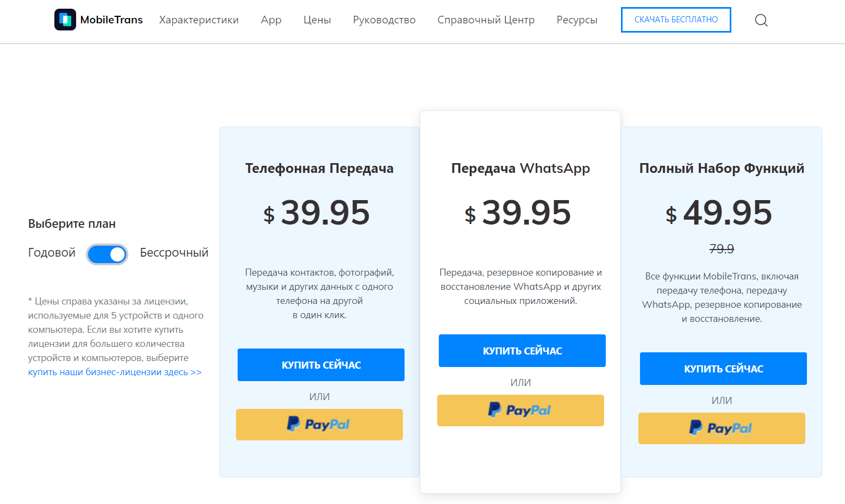Pay with PayPal for Телефонная Передача
Screen dimensions: 845x504
(x=319, y=425)
